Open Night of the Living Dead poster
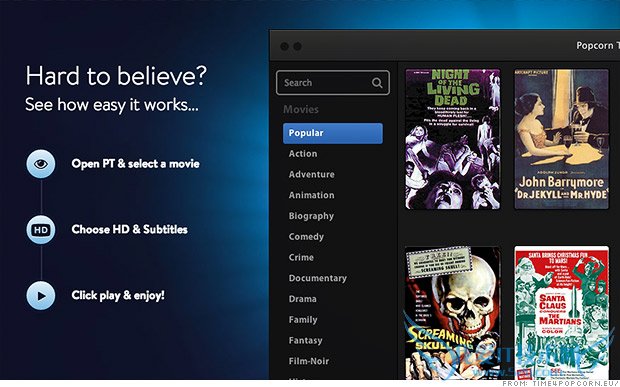Image resolution: width=620 pixels, height=387 pixels. click(453, 139)
